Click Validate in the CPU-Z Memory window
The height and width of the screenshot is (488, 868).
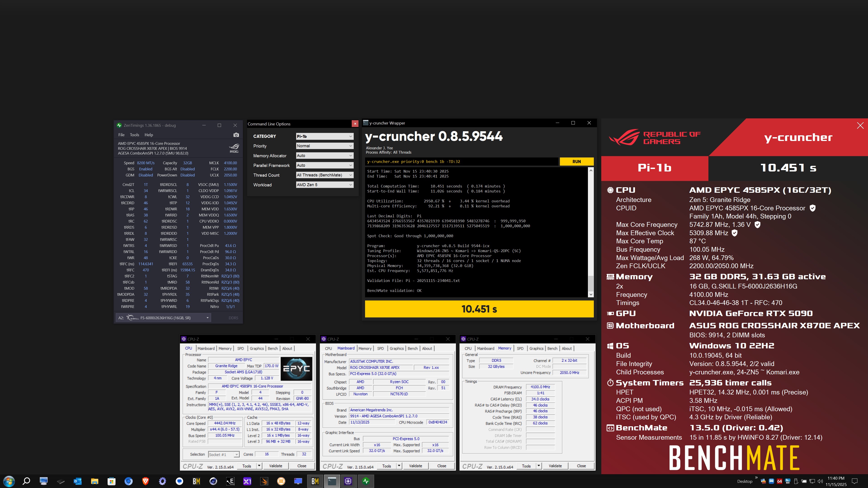[555, 466]
